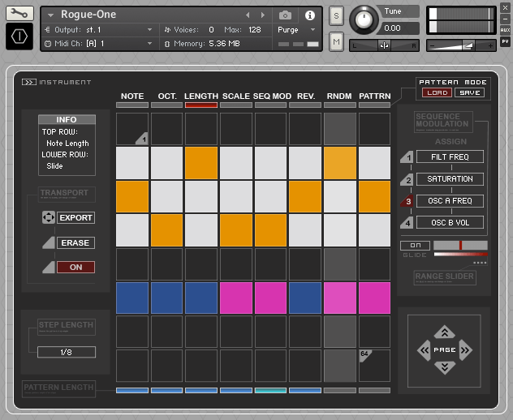Select the SEQ MOD column tab

click(271, 96)
